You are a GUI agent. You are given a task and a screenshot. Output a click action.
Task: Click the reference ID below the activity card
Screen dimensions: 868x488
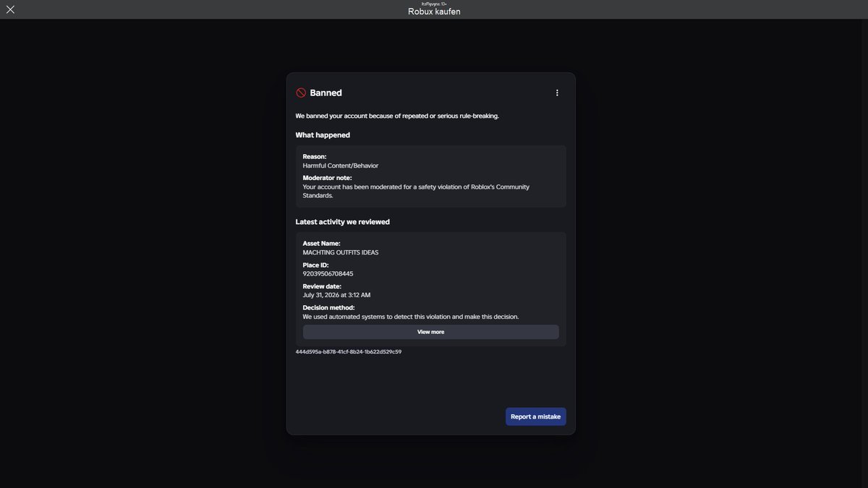tap(349, 352)
